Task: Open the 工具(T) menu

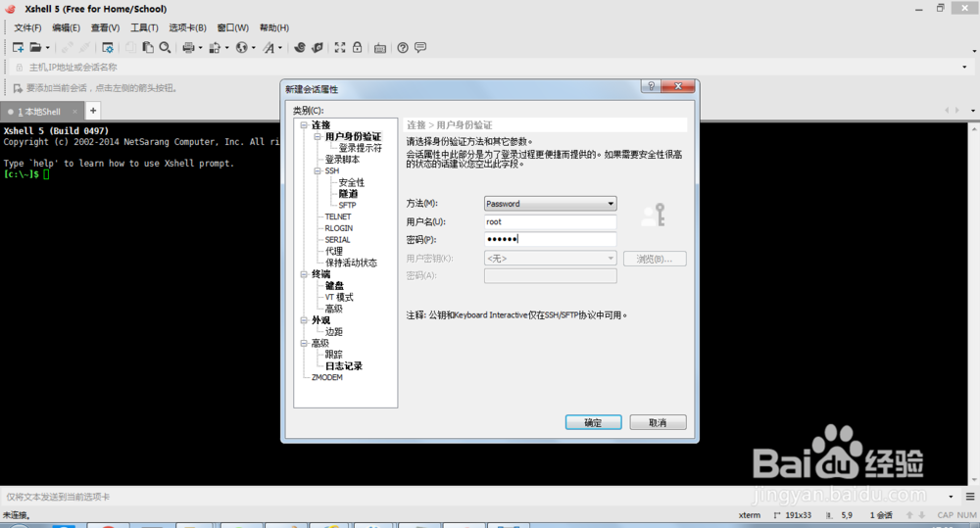Action: point(144,27)
